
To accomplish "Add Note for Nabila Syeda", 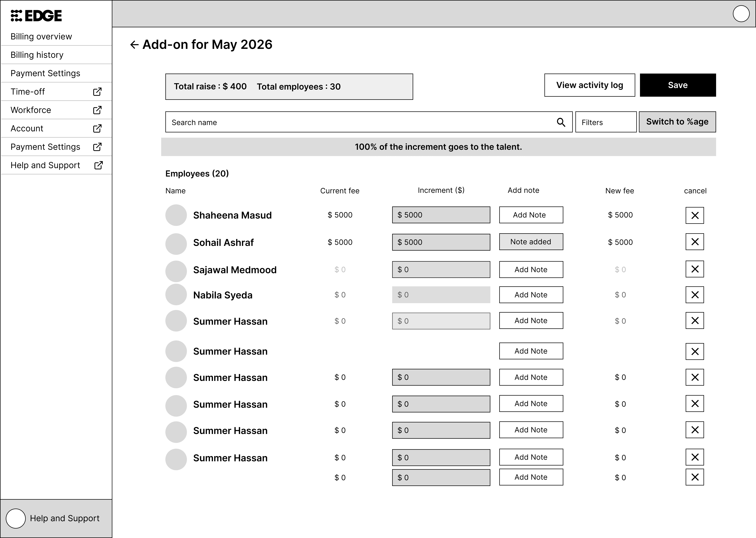I will (x=531, y=295).
